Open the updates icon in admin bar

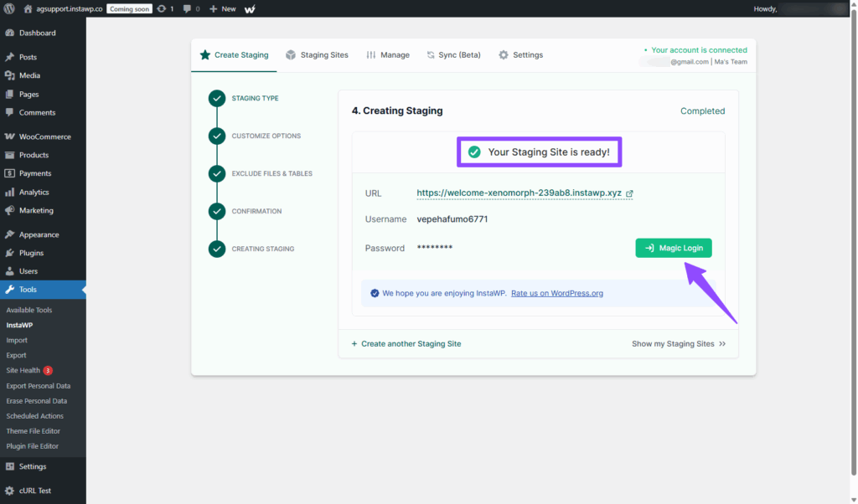pyautogui.click(x=161, y=8)
